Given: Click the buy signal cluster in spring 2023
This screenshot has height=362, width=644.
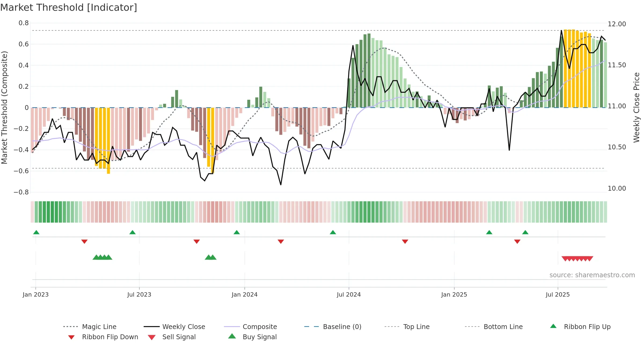Looking at the screenshot, I should pyautogui.click(x=103, y=257).
